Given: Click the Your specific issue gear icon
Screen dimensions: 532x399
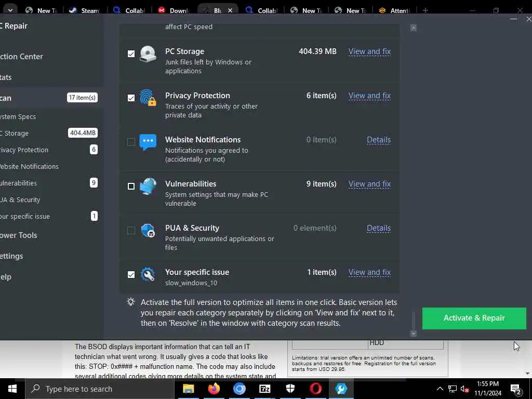Looking at the screenshot, I should coord(148,274).
